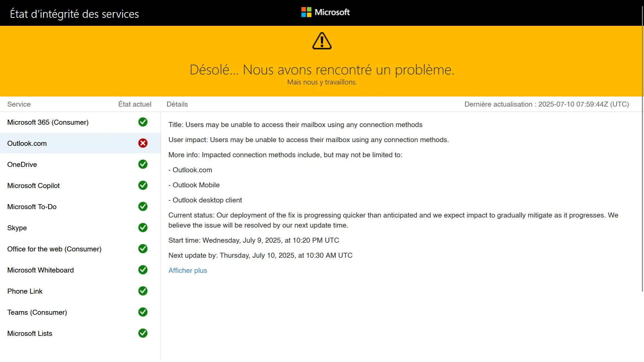Click the '- Outlook Mobile' bullet

[194, 185]
